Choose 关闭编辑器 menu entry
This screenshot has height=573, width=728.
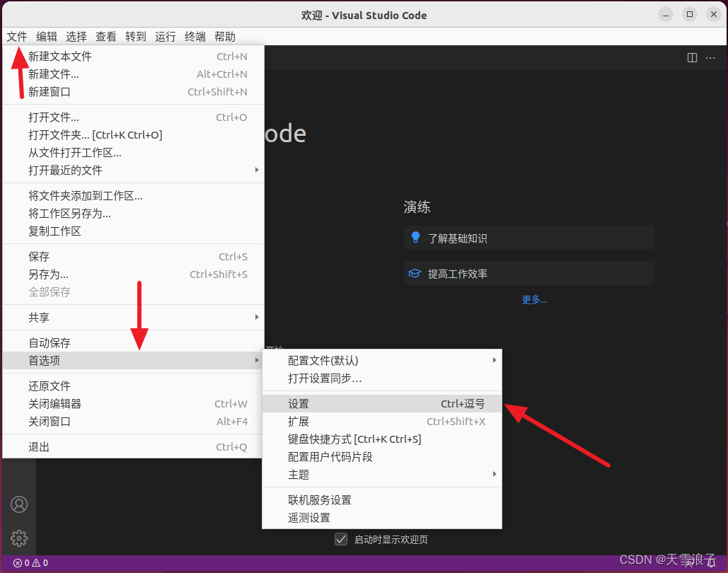[133, 403]
